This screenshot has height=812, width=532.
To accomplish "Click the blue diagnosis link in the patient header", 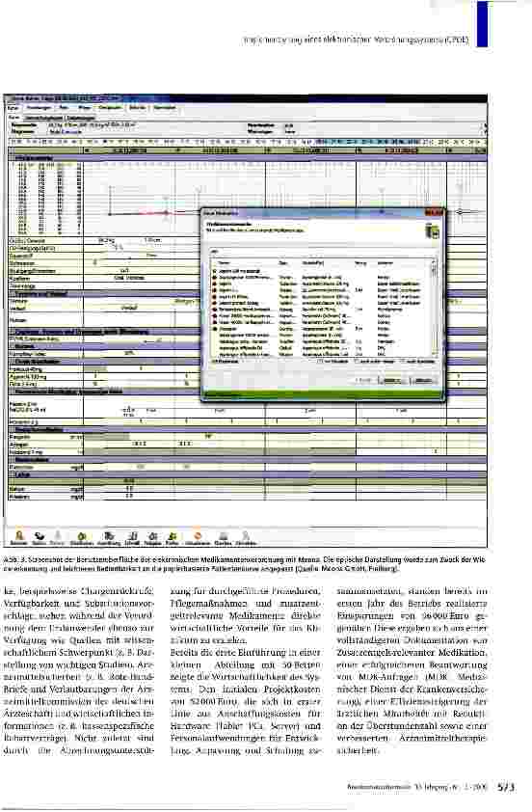I will pos(65,131).
